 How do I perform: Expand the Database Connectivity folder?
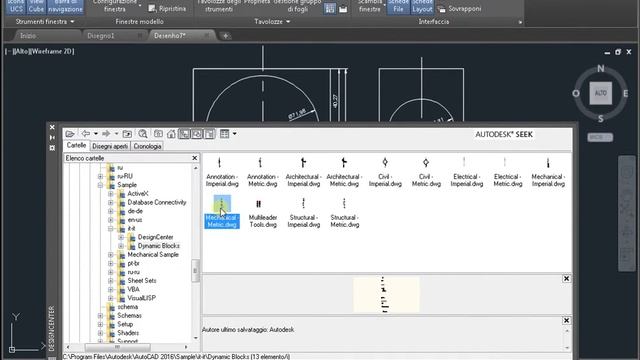(x=111, y=202)
